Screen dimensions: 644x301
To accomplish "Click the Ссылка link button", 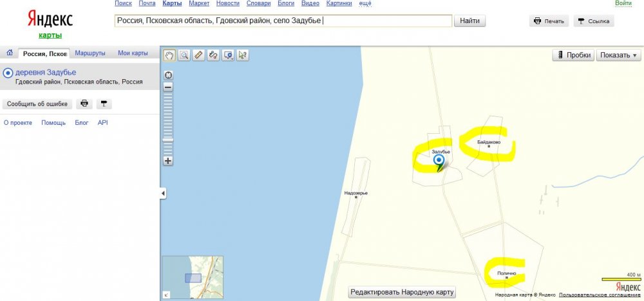I will (x=594, y=21).
